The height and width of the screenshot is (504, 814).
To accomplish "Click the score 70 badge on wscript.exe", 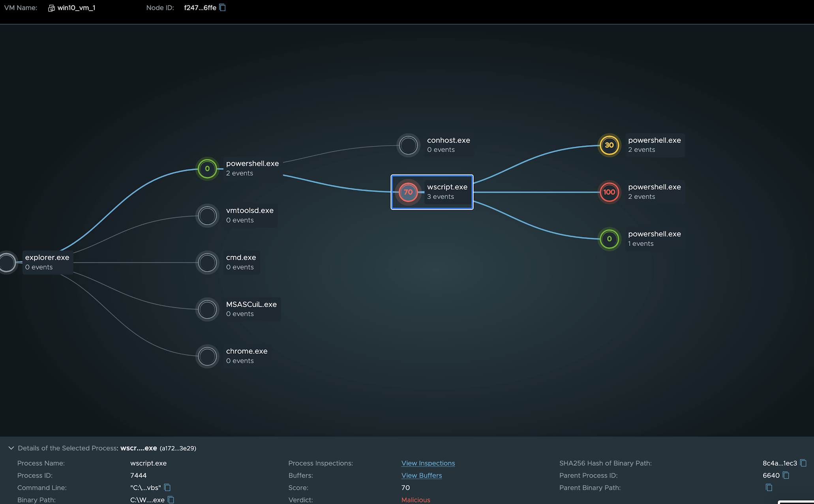I will pyautogui.click(x=408, y=192).
